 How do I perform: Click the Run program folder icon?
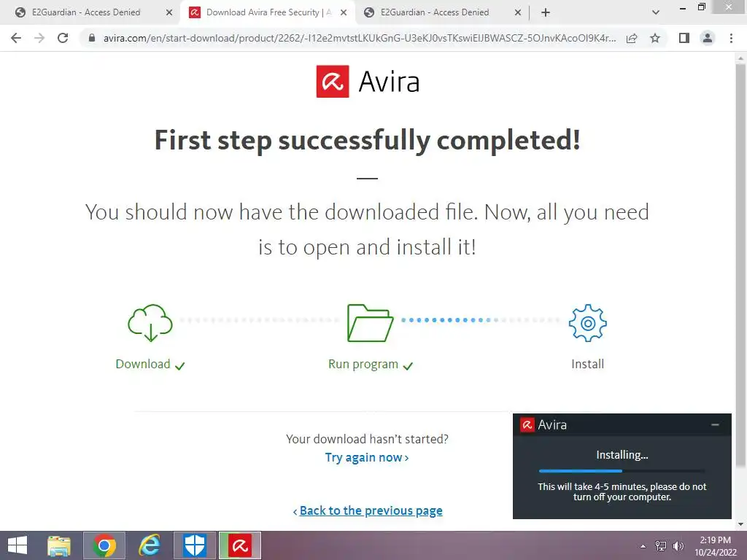coord(370,323)
